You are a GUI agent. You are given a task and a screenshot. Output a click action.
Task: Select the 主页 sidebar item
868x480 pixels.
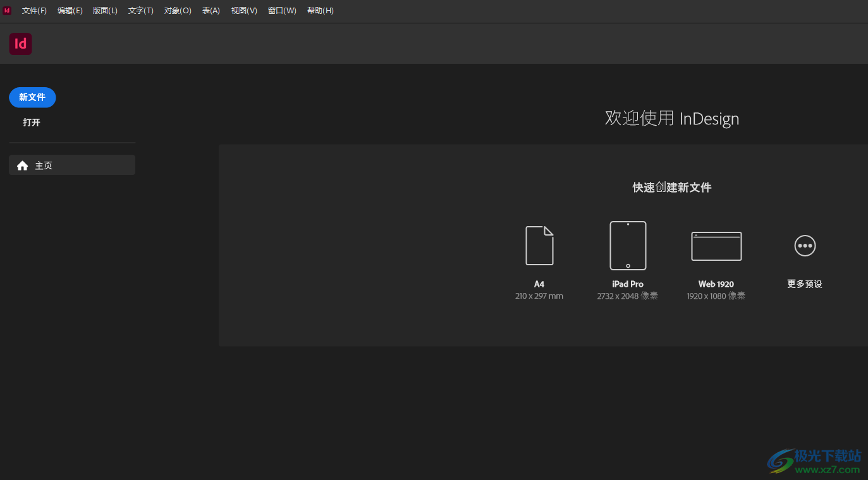pos(72,165)
